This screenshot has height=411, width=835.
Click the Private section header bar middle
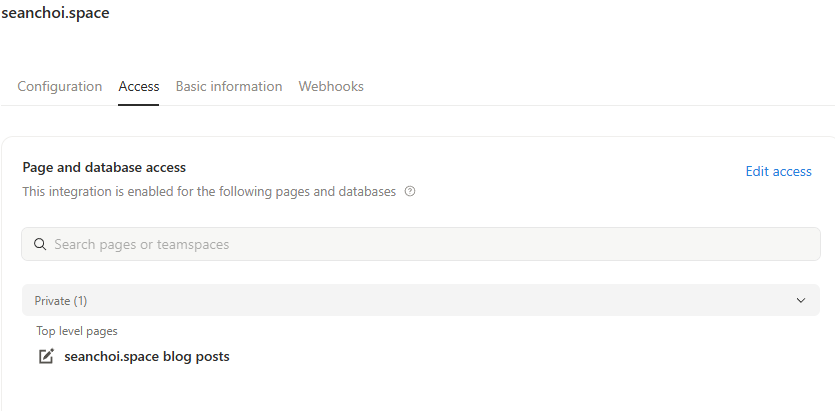[420, 300]
